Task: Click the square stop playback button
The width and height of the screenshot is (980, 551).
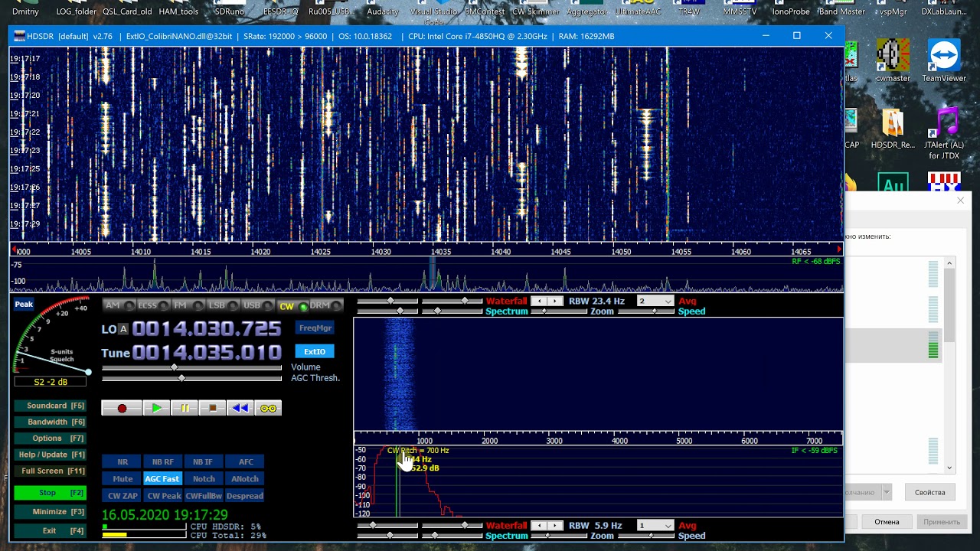Action: click(213, 409)
